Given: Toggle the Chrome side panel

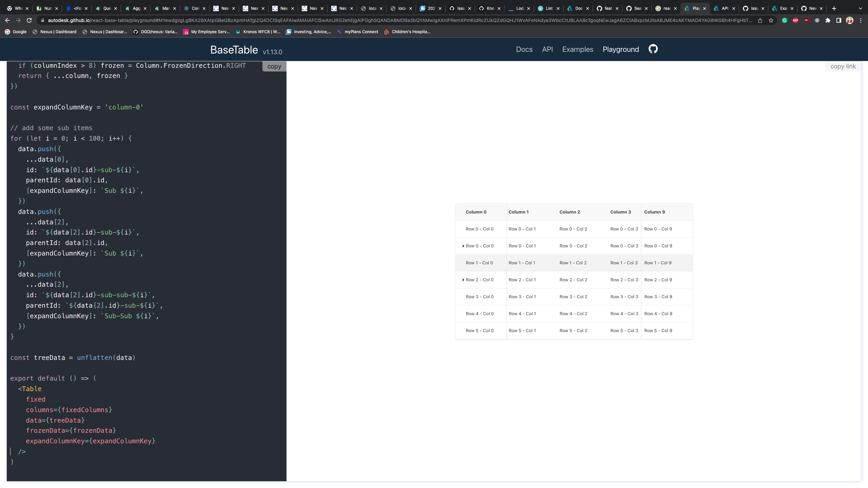Looking at the screenshot, I should coord(839,20).
